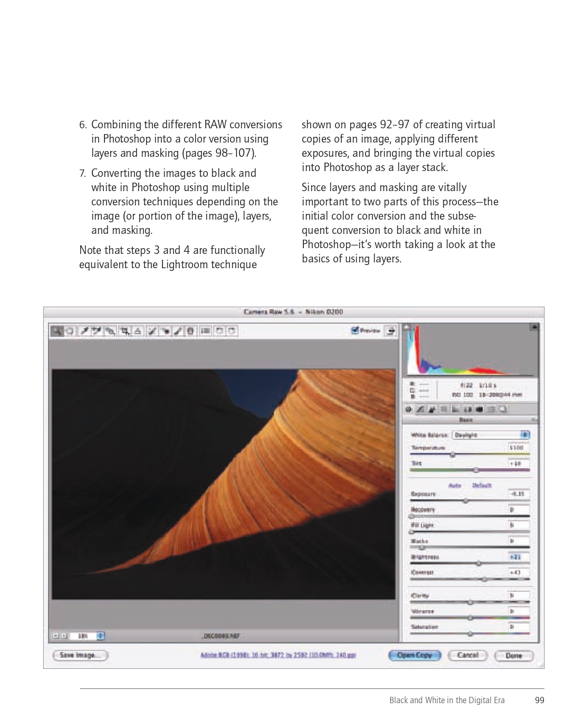Viewport: 584px width, 728px height.
Task: Click the Blacks slider handle
Action: pyautogui.click(x=422, y=548)
